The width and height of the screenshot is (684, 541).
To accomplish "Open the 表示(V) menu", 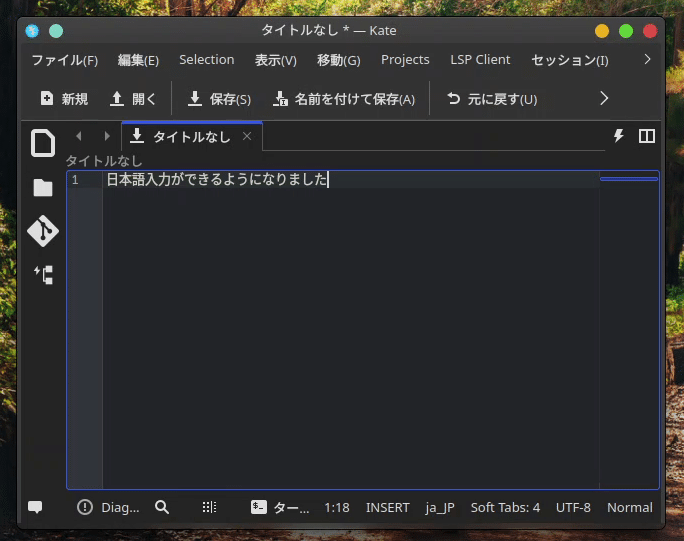I will pyautogui.click(x=276, y=60).
